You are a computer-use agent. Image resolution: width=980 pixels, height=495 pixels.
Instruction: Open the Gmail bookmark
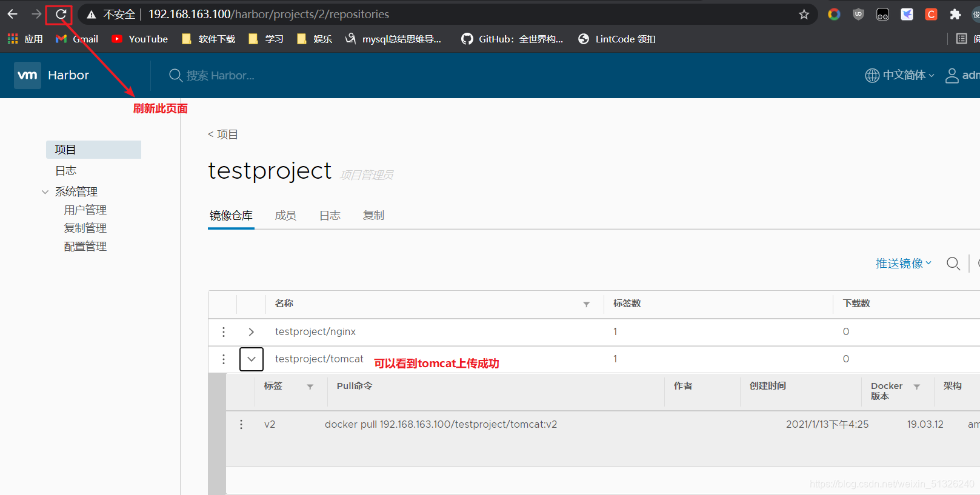77,39
